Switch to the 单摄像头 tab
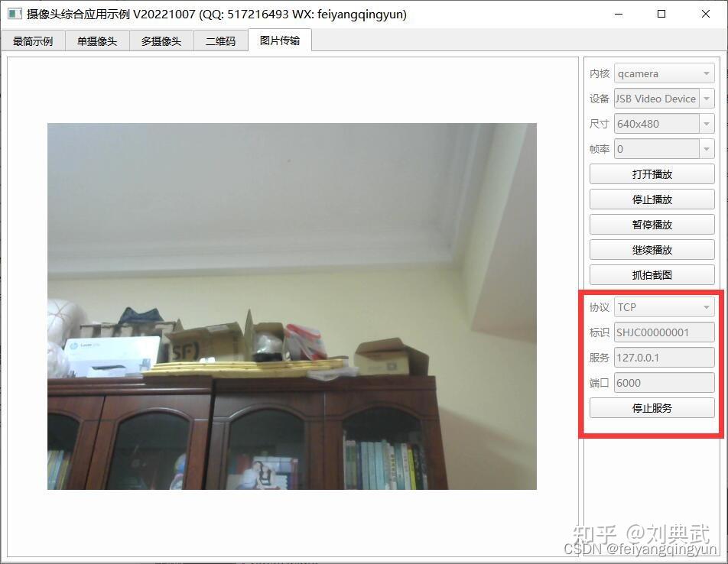This screenshot has height=564, width=728. point(96,41)
